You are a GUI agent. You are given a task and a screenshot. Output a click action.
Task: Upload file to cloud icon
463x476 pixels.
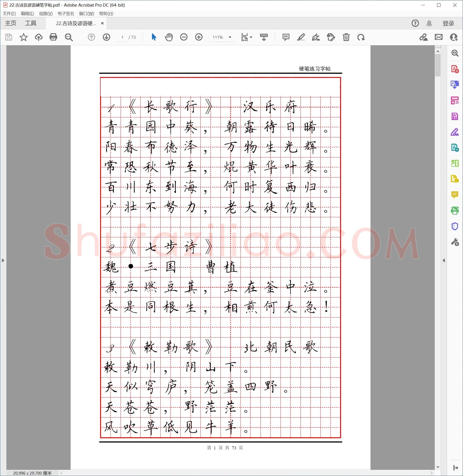pyautogui.click(x=39, y=37)
